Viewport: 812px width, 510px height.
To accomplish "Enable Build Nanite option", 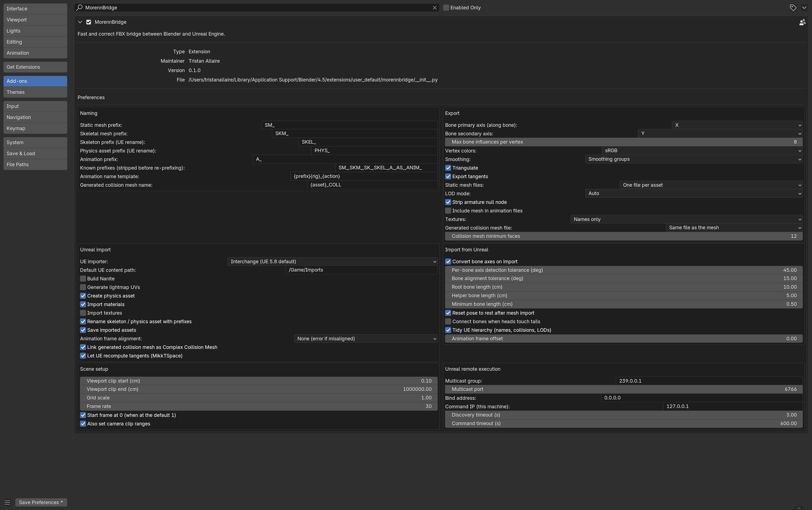I will pyautogui.click(x=83, y=278).
